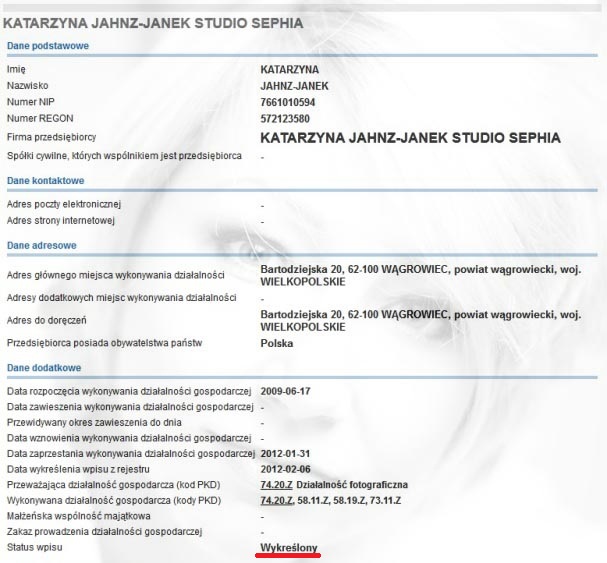This screenshot has width=607, height=563.
Task: Click the Przewidywany okres zawieszenia label
Action: pos(94,422)
